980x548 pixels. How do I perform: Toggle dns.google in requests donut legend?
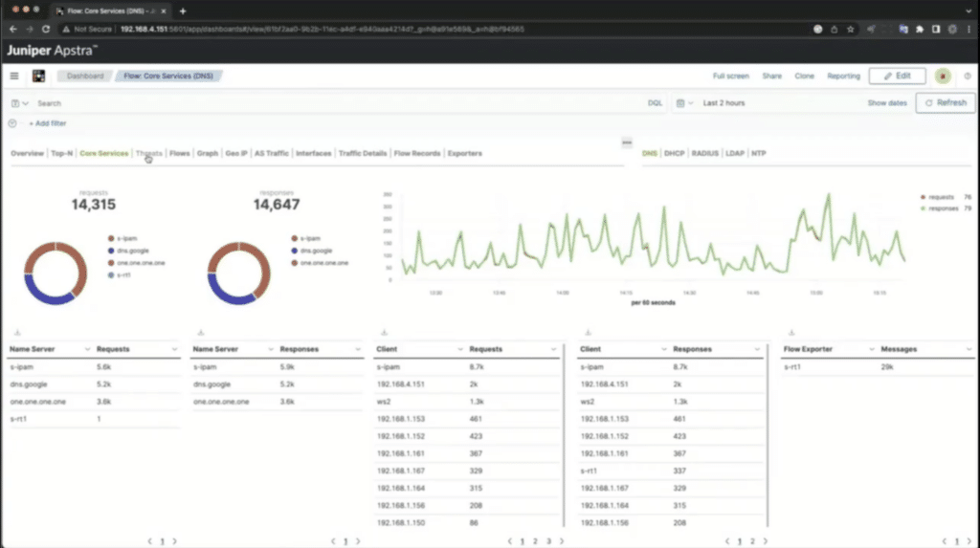pos(129,251)
